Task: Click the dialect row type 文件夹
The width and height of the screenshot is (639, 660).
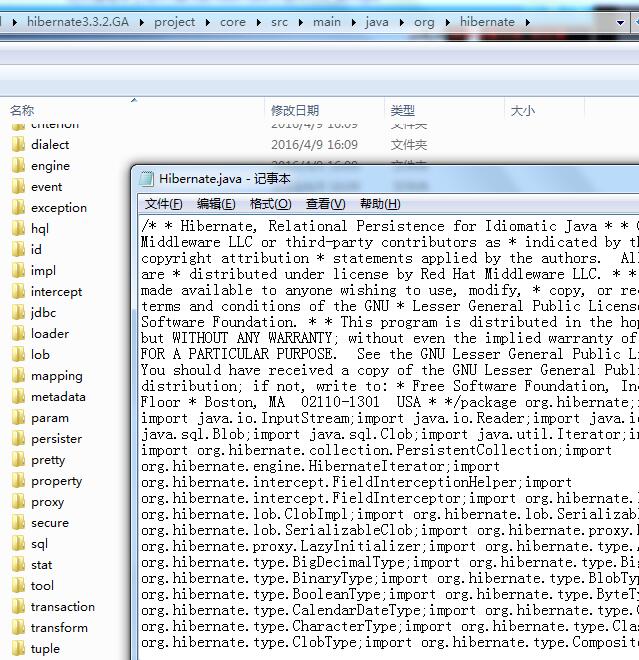Action: point(409,145)
